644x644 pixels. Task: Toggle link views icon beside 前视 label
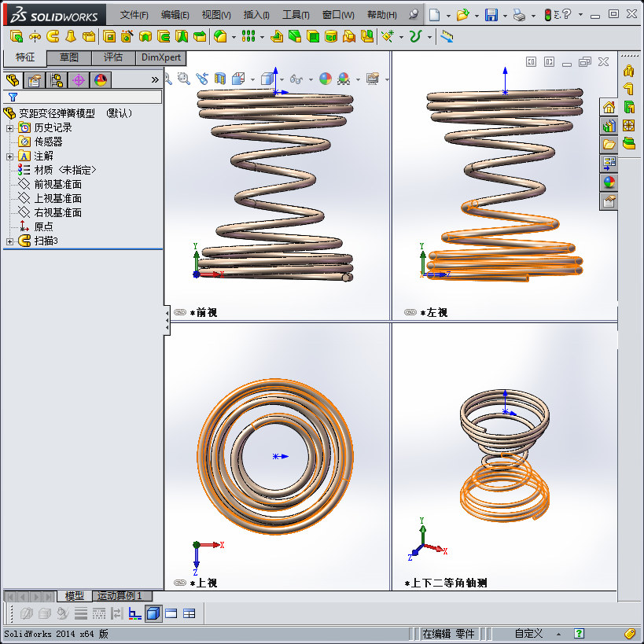click(x=180, y=312)
